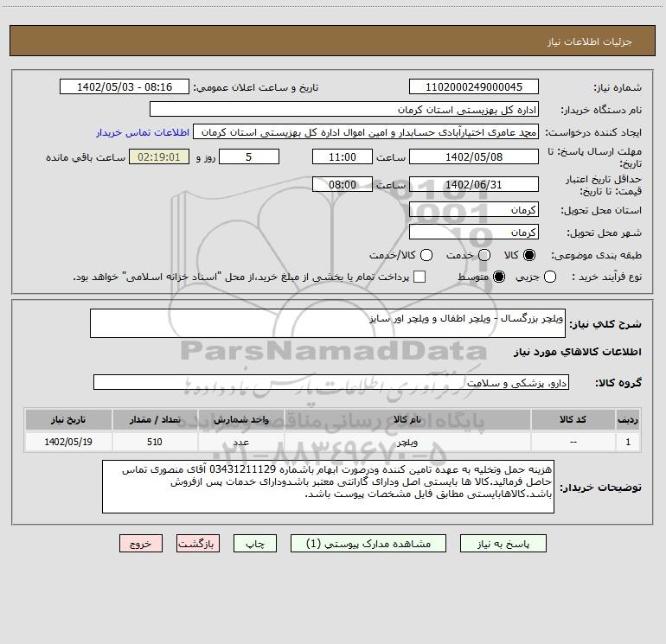Select the جزیی purchase type radio

[549, 277]
